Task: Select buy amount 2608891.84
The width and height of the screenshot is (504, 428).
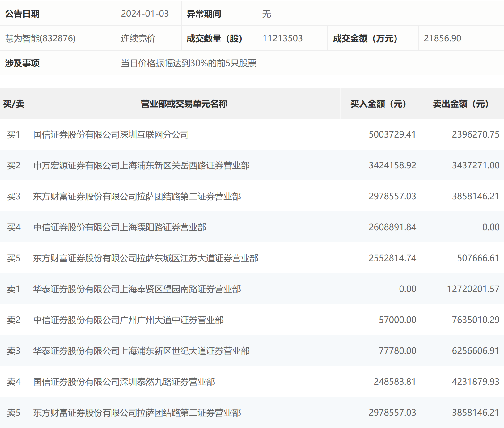Action: pyautogui.click(x=392, y=227)
